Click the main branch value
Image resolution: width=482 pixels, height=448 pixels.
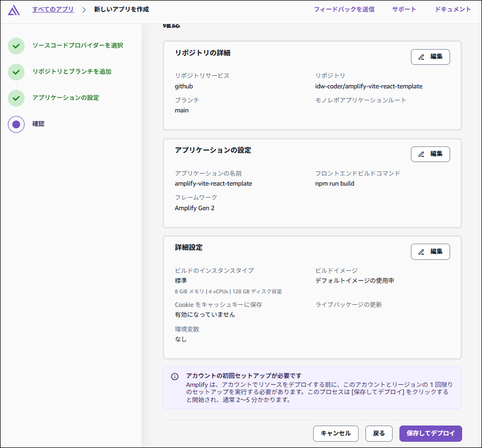[182, 110]
